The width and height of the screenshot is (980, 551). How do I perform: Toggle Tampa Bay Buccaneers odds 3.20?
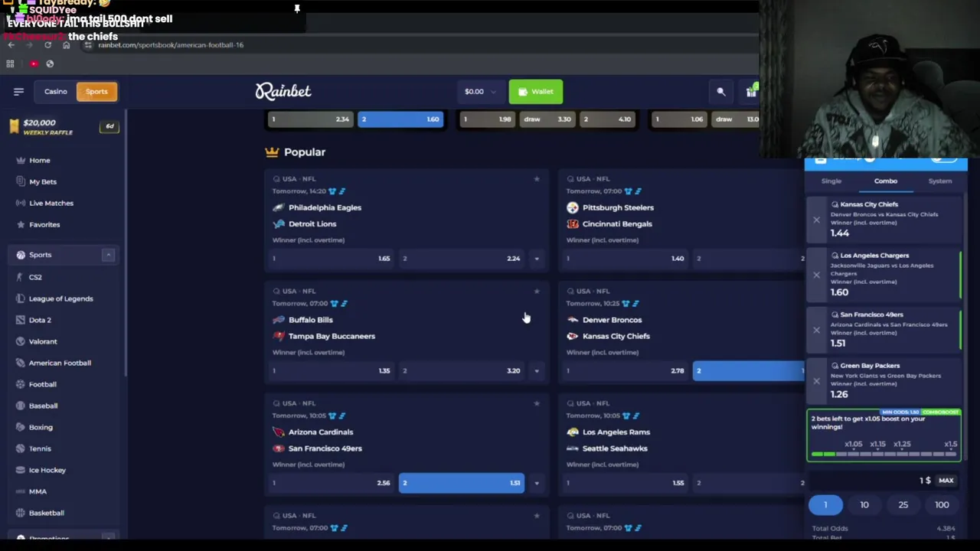(462, 371)
